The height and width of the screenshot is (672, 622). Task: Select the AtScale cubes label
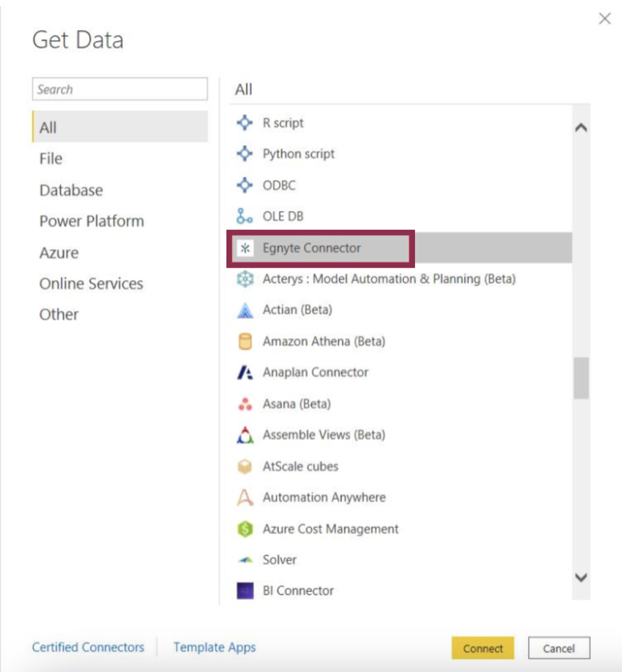tap(301, 466)
